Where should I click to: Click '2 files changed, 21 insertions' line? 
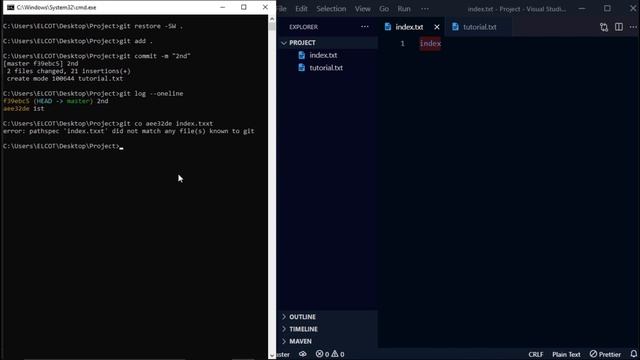[69, 71]
